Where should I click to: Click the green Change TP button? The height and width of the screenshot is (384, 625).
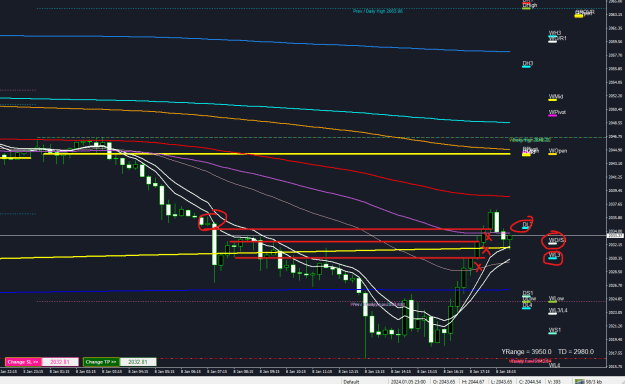tap(101, 362)
